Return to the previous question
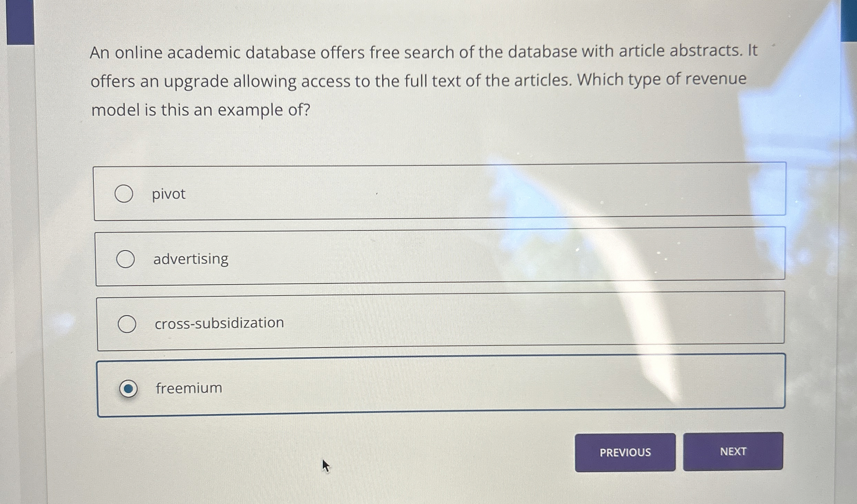The height and width of the screenshot is (504, 857). (x=625, y=452)
